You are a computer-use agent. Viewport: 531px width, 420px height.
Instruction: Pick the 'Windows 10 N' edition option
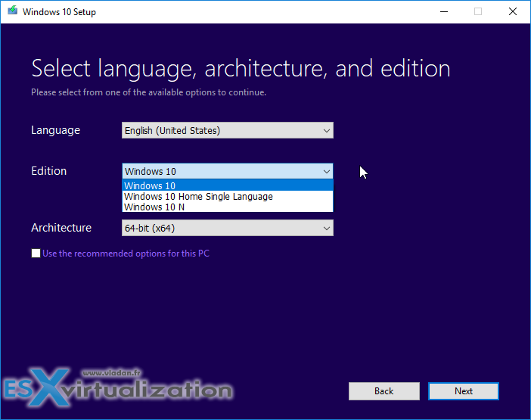coord(154,207)
